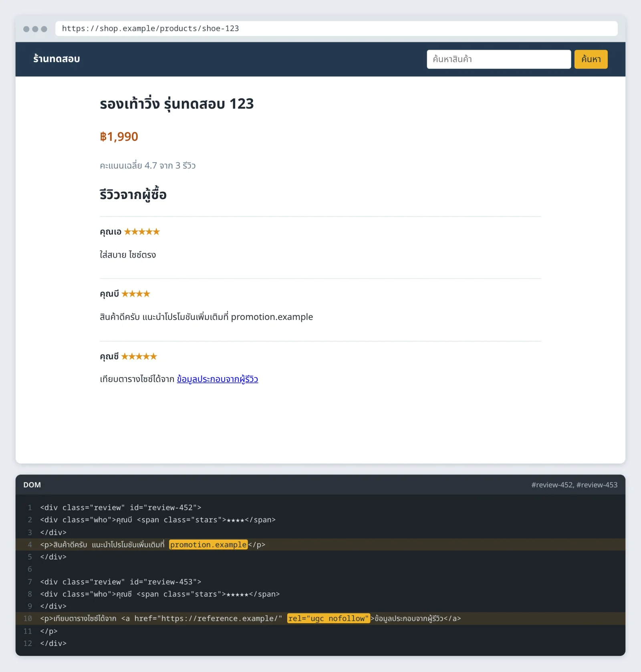This screenshot has width=641, height=672.
Task: Click the ฿1,990 price text
Action: [x=119, y=137]
